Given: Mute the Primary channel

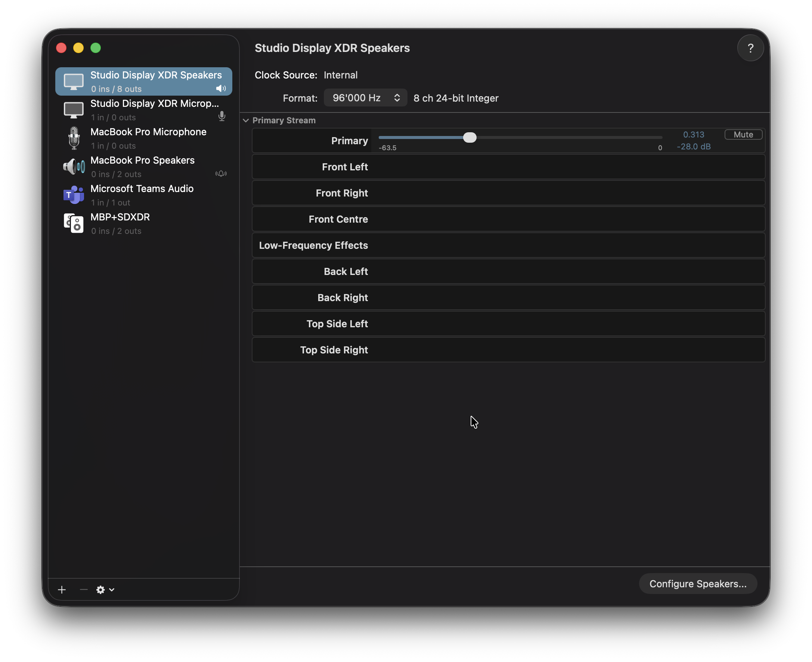Looking at the screenshot, I should [743, 134].
